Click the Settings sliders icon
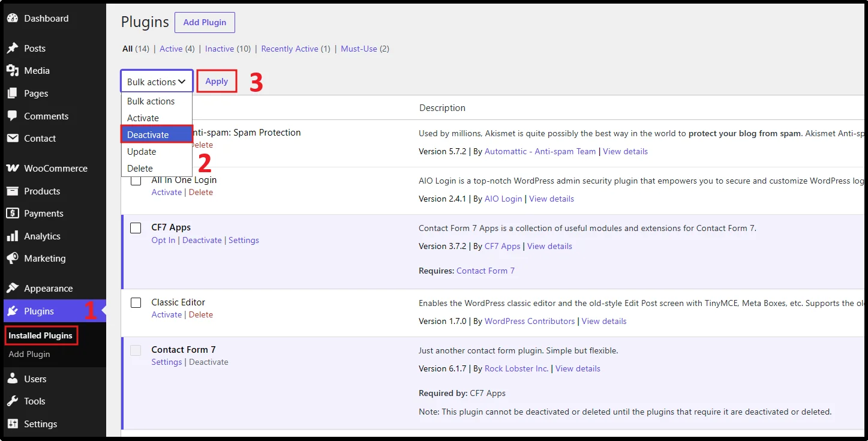The width and height of the screenshot is (868, 441). click(12, 424)
